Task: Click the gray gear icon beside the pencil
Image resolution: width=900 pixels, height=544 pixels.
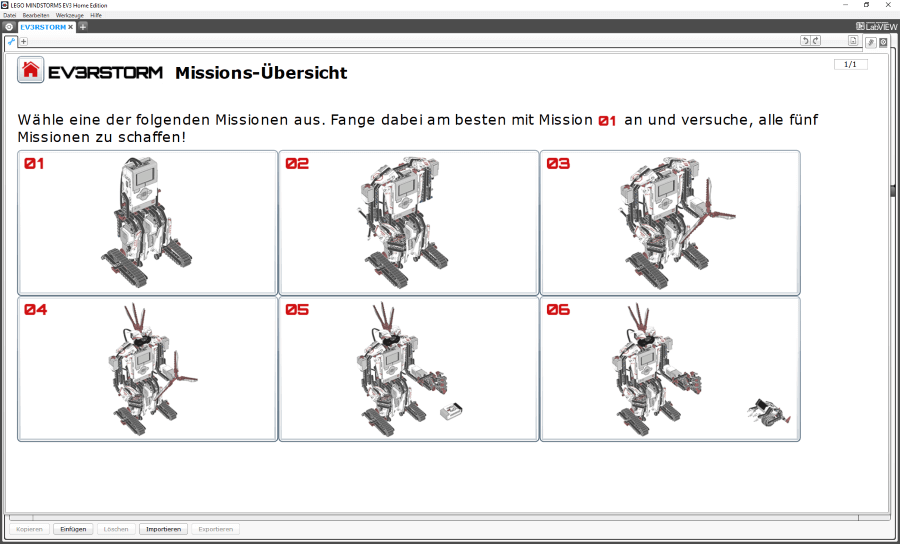Action: click(883, 42)
